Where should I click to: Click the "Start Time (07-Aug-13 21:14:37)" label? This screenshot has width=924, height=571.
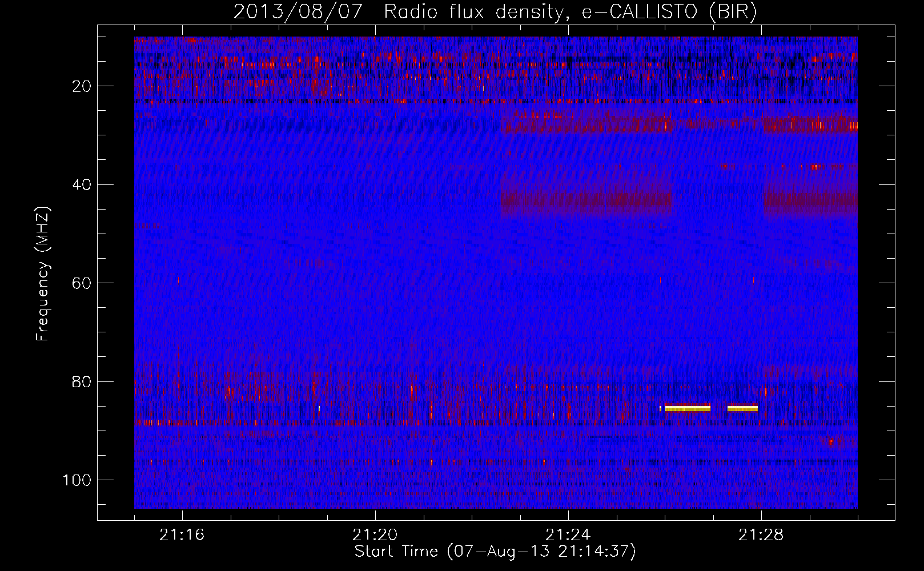click(495, 552)
